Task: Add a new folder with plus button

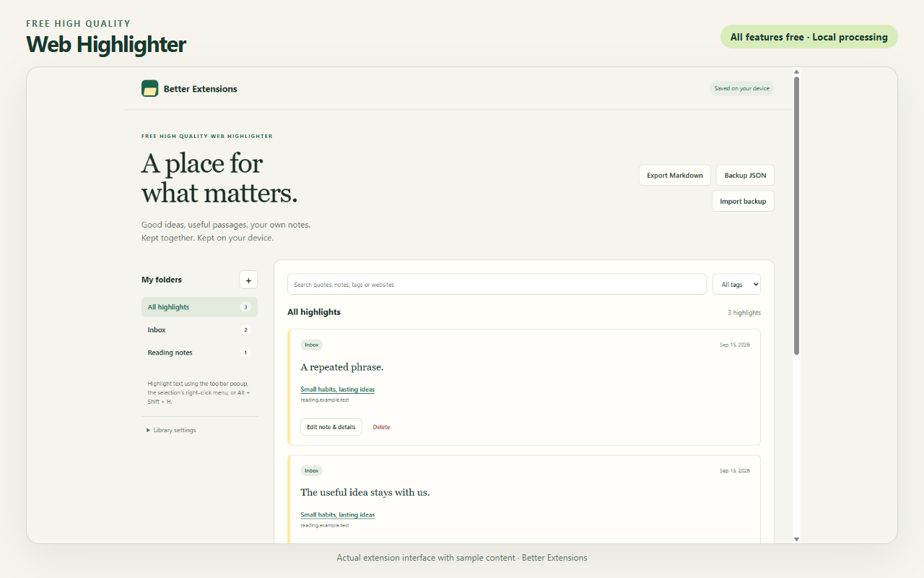Action: coord(248,280)
